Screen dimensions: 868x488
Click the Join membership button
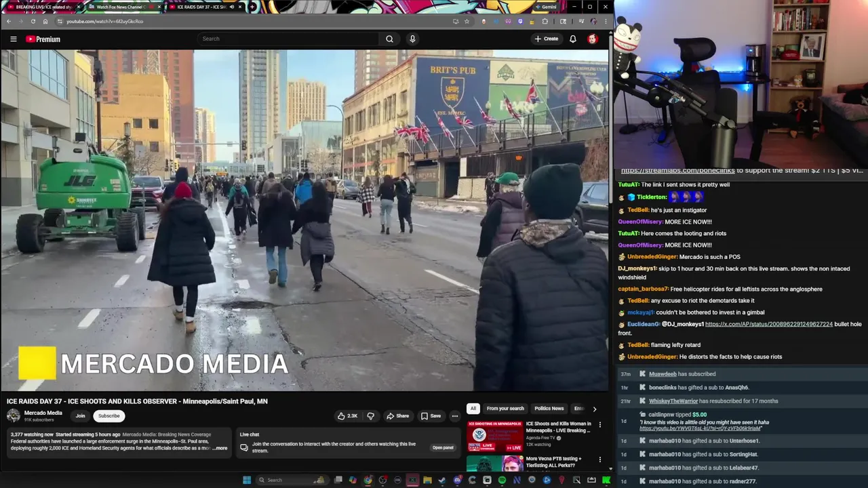click(x=80, y=415)
